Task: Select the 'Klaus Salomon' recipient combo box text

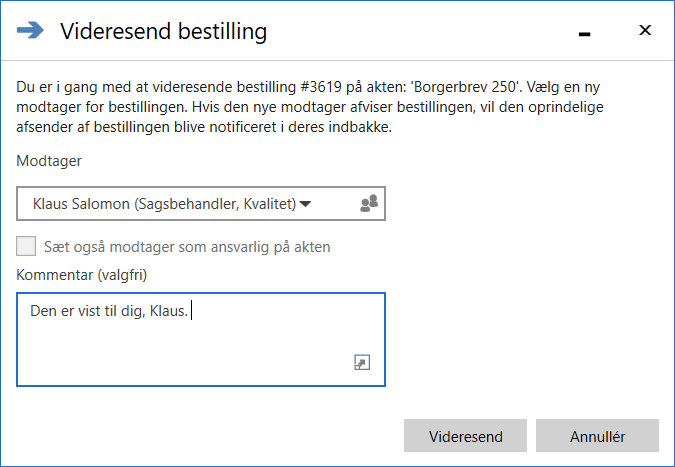Action: (x=164, y=204)
